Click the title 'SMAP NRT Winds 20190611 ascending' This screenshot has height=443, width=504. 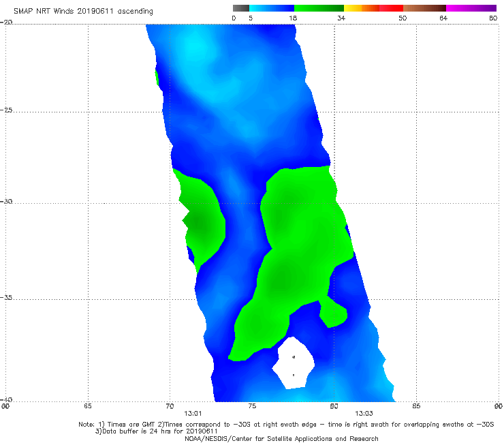83,11
